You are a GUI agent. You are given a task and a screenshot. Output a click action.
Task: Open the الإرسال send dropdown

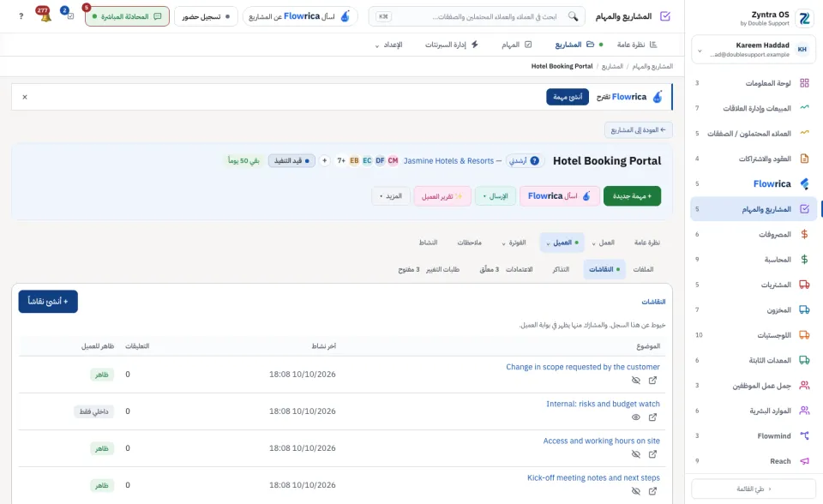pos(496,195)
